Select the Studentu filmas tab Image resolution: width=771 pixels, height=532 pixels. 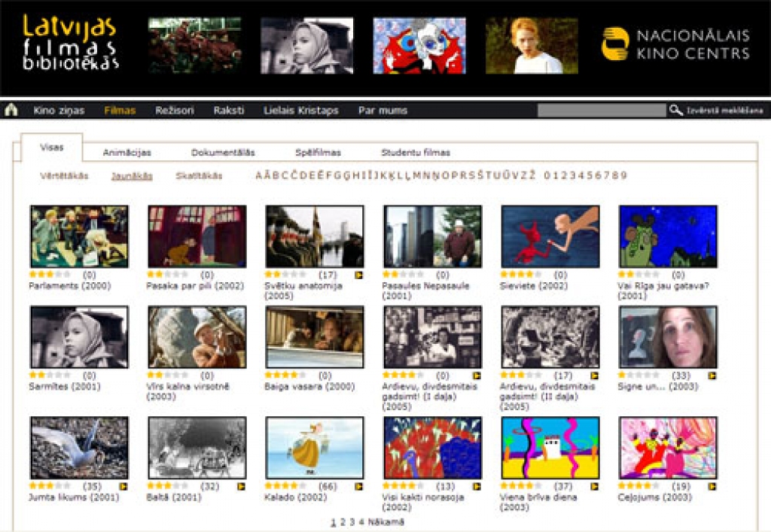click(x=415, y=153)
